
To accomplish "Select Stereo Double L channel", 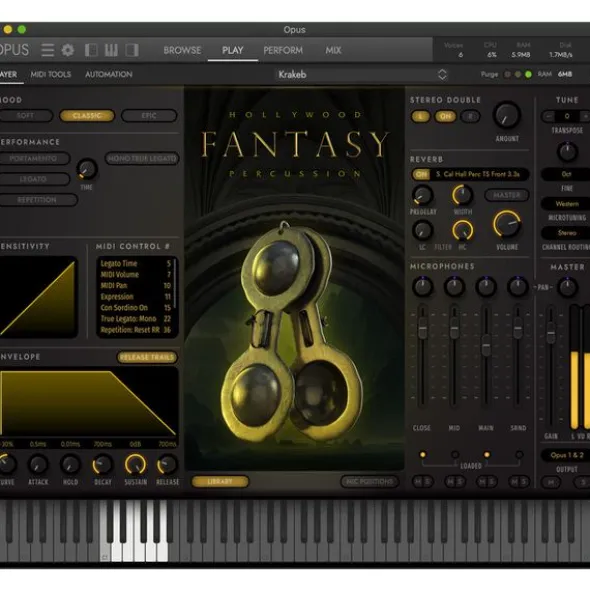I will tap(420, 116).
